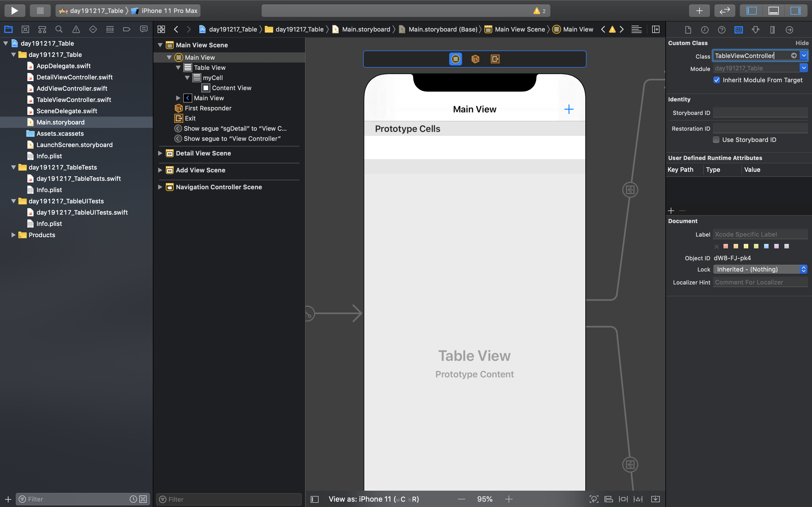Open the Find navigator magnifier icon
The image size is (812, 507).
(x=59, y=30)
